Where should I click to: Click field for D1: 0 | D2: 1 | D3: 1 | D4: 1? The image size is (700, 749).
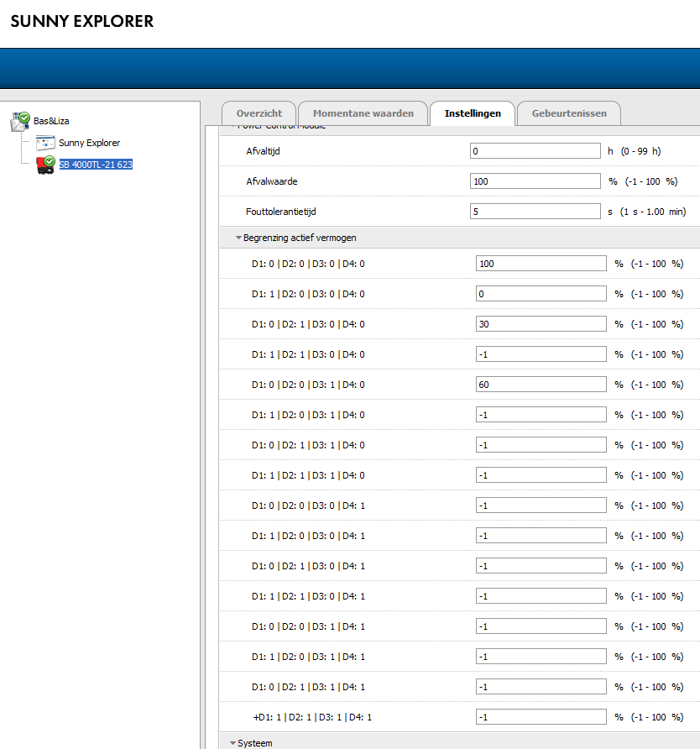click(541, 686)
